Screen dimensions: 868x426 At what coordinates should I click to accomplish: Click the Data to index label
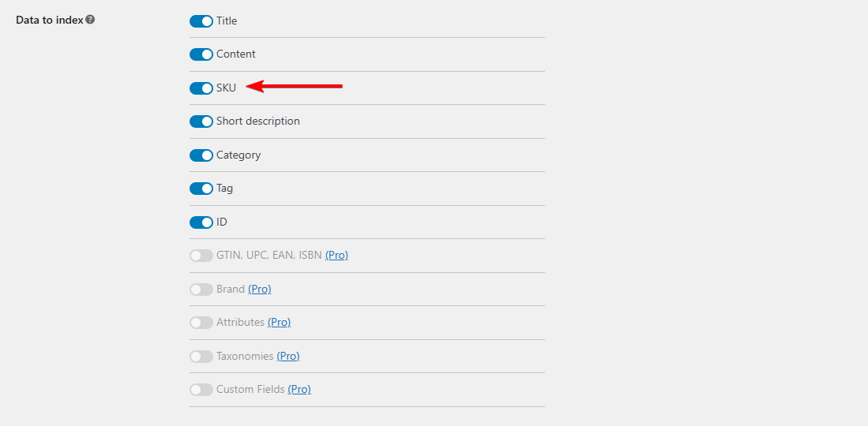(50, 19)
